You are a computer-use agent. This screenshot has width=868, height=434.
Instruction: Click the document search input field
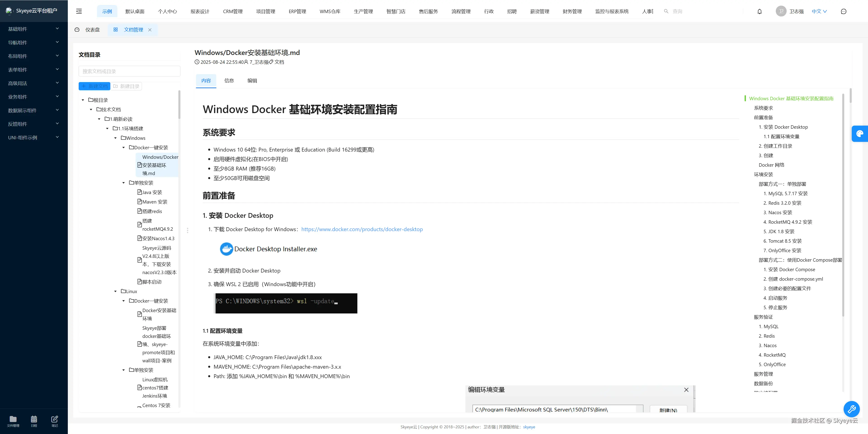129,71
